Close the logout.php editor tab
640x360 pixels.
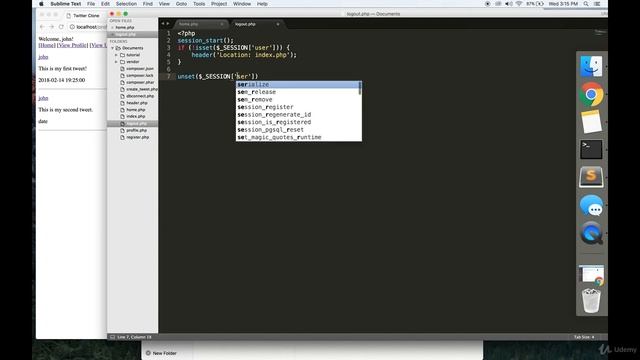pos(278,24)
